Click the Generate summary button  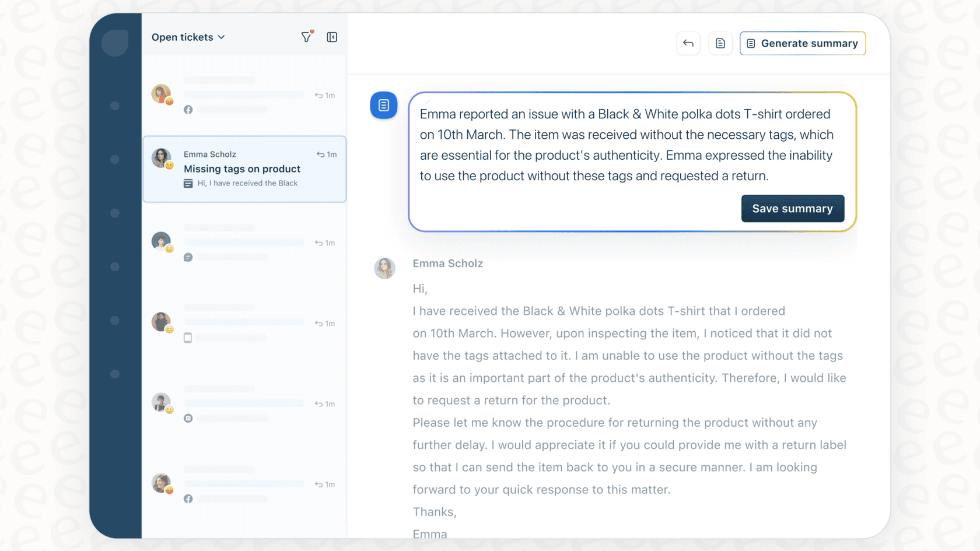[803, 43]
